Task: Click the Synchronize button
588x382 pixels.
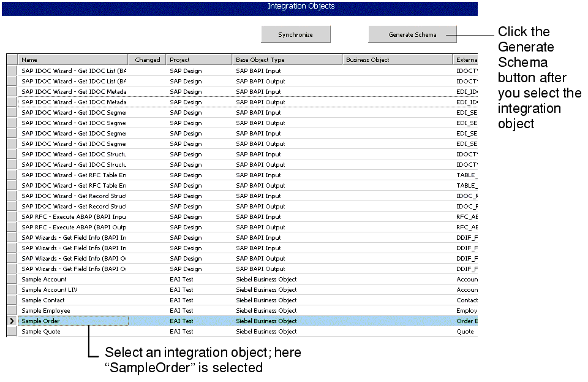Action: click(295, 34)
